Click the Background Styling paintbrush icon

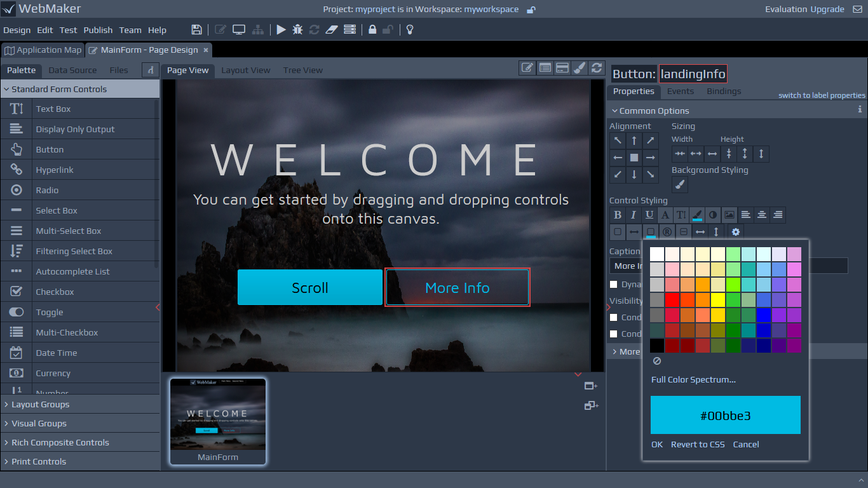[x=680, y=185]
